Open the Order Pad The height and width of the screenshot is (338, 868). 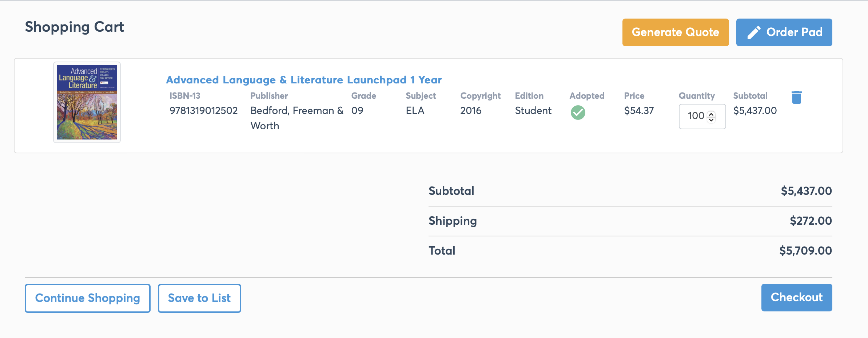pos(784,32)
